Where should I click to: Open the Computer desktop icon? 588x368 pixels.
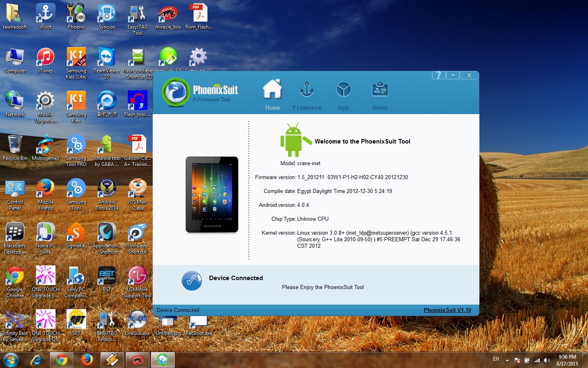(x=15, y=61)
